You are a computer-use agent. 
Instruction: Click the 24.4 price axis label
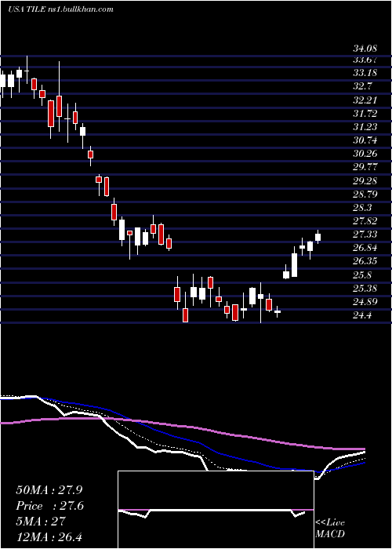coord(362,315)
